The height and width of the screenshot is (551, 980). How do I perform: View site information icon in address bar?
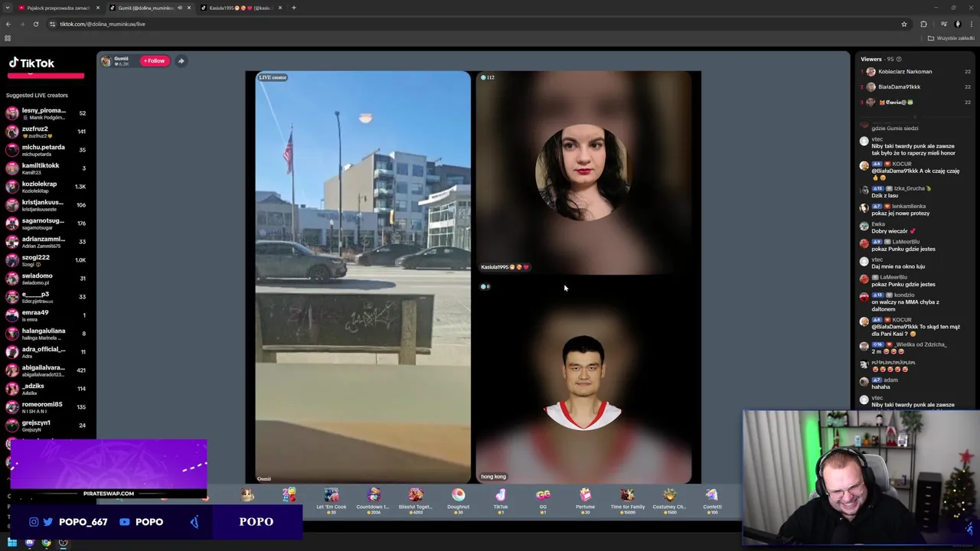coord(52,24)
